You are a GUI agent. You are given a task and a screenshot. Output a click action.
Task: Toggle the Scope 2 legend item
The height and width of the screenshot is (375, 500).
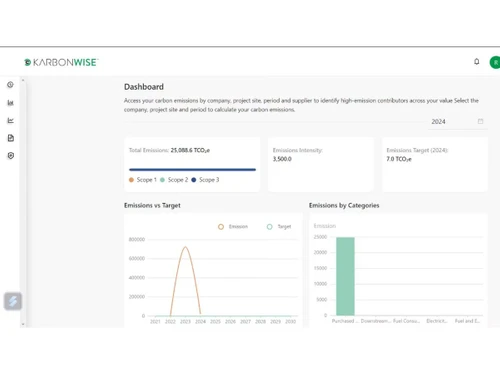click(x=174, y=180)
